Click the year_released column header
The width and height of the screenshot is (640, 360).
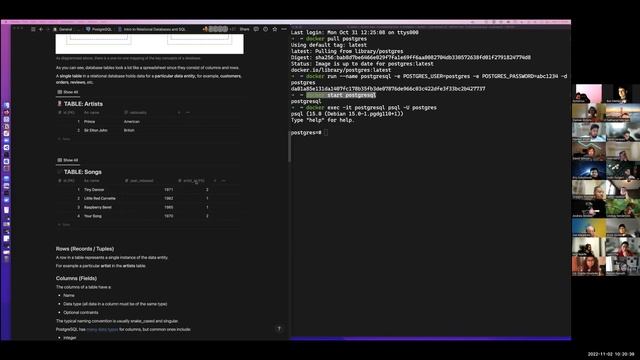140,181
